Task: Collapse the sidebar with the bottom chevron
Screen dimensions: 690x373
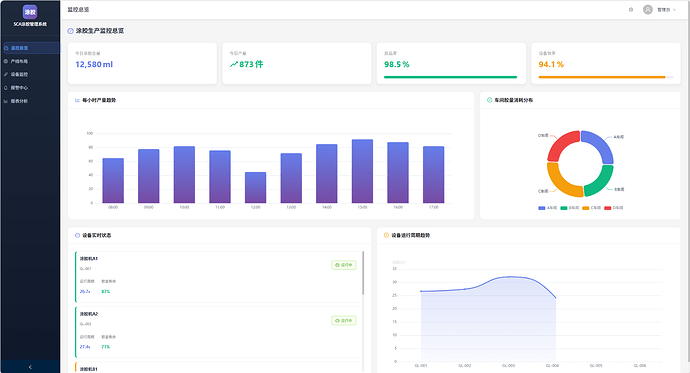Action: click(x=30, y=367)
